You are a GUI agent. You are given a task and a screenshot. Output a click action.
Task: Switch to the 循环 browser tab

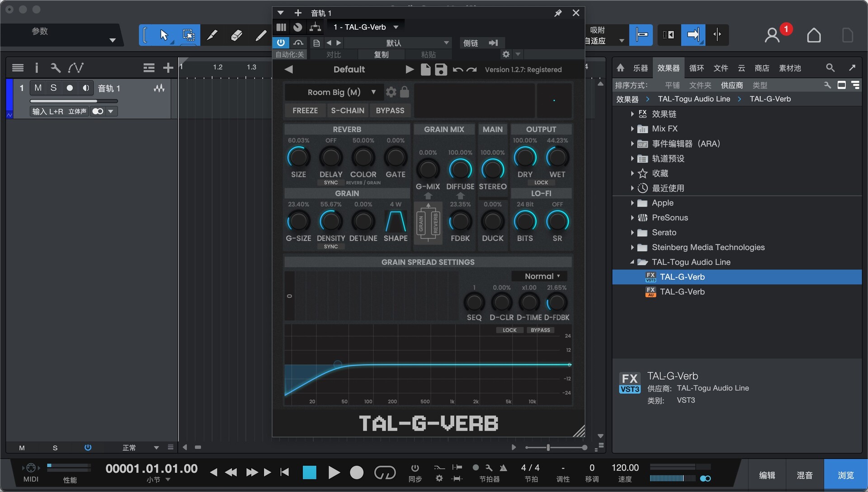click(696, 68)
